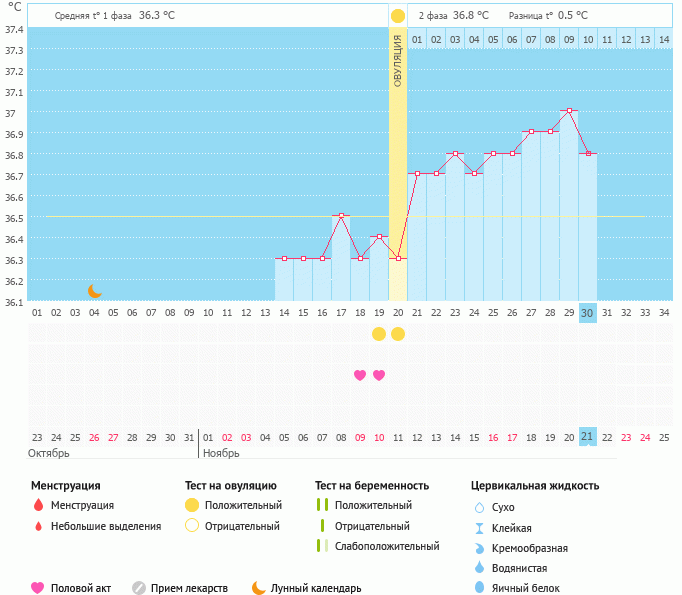Click positive ovulation test circle under day 19

point(379,333)
